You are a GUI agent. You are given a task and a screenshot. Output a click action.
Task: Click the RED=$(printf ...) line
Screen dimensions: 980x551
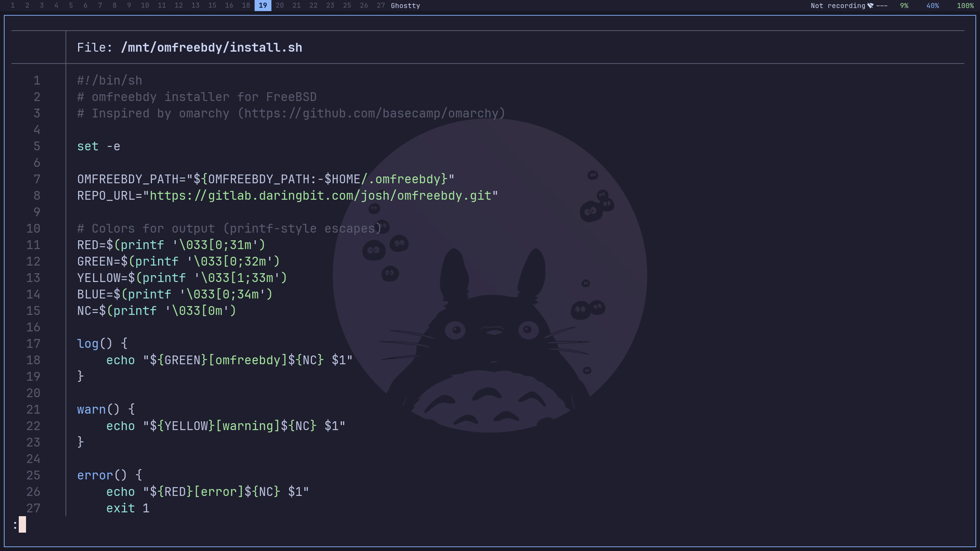click(x=171, y=245)
